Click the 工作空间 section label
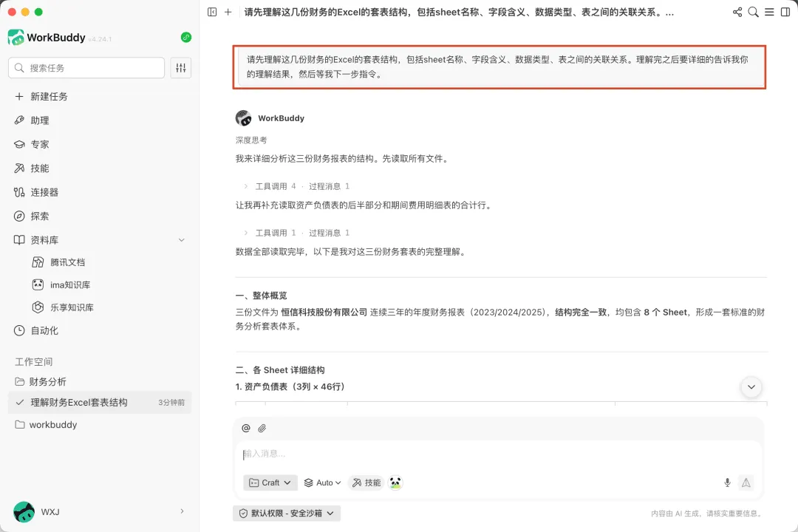 pyautogui.click(x=33, y=362)
